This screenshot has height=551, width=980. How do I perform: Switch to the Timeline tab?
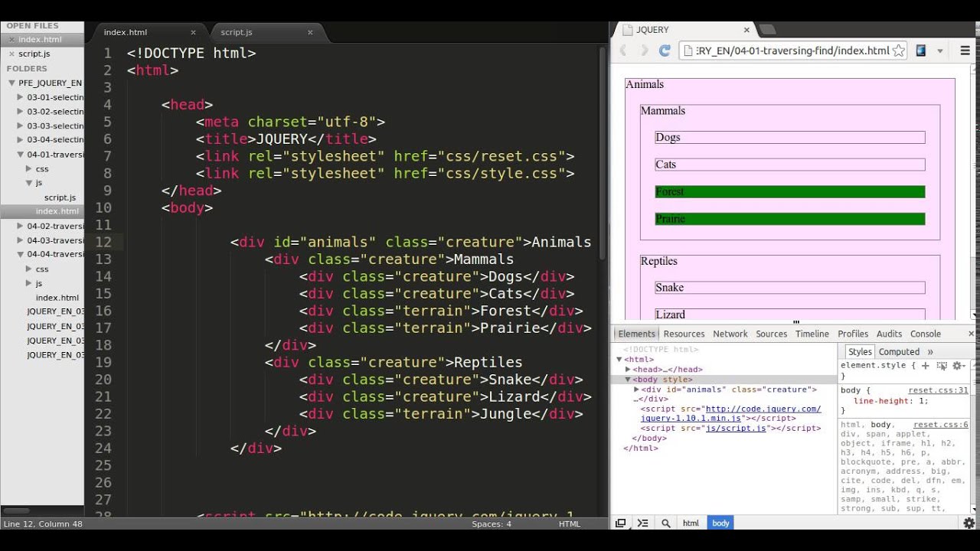click(812, 334)
